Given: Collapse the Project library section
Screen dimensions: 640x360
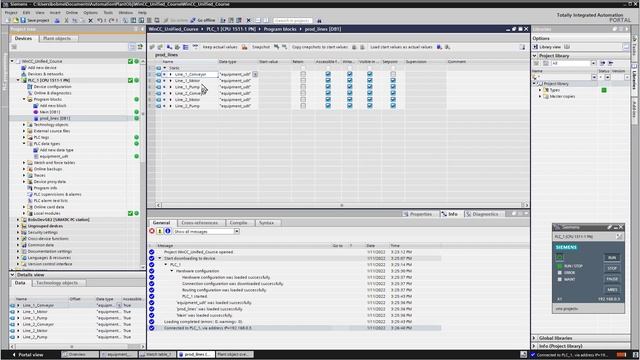Looking at the screenshot, I should 534,56.
